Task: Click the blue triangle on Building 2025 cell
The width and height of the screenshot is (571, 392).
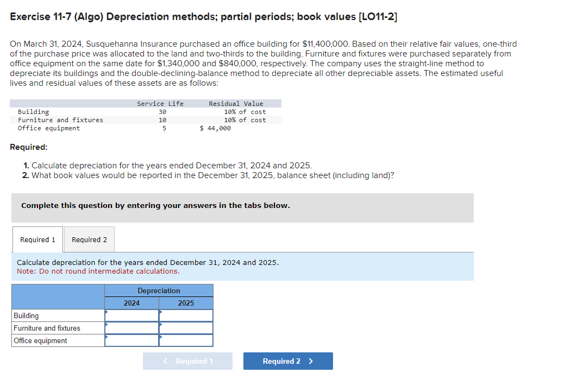Action: point(160,312)
